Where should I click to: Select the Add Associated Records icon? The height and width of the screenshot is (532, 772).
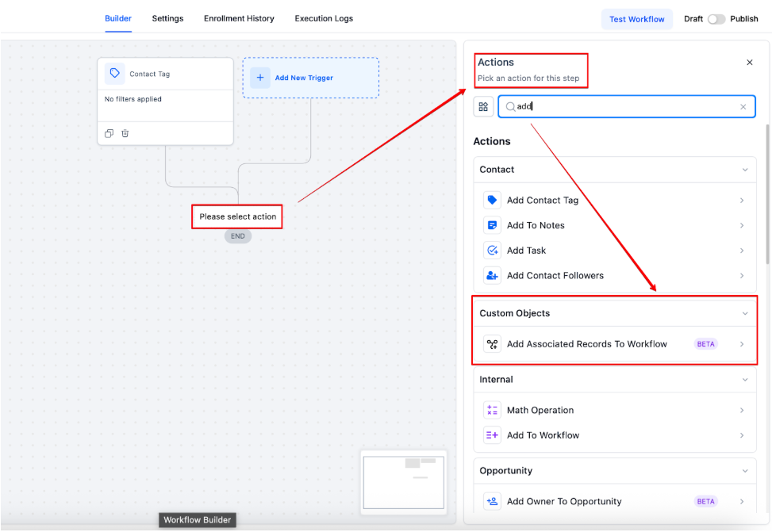[492, 344]
